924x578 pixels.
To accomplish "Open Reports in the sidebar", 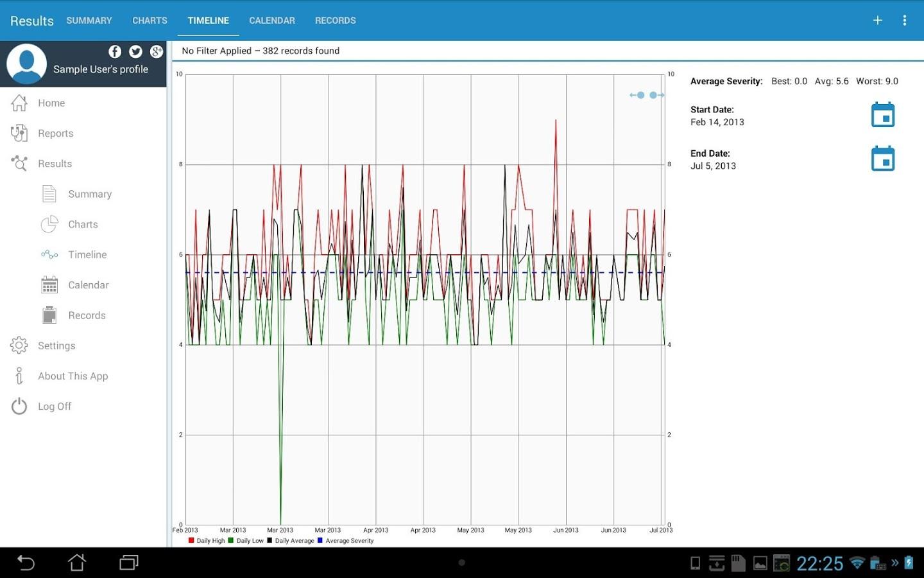I will click(x=55, y=134).
